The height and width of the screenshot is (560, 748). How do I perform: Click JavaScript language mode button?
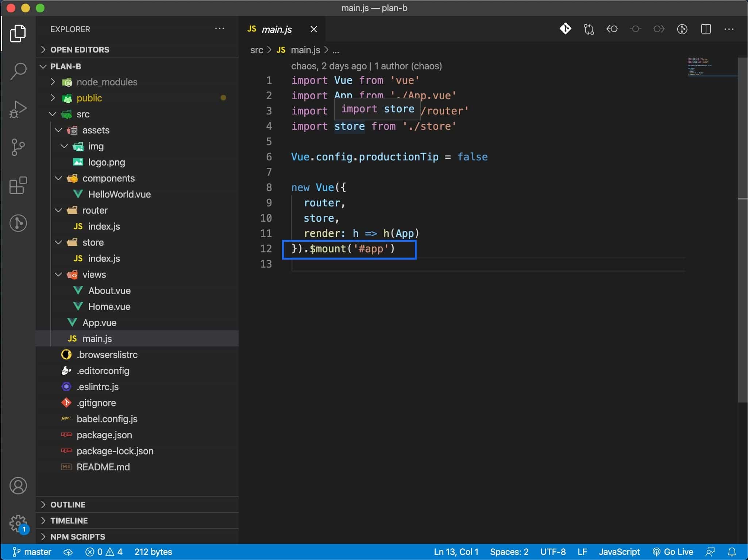pos(619,552)
